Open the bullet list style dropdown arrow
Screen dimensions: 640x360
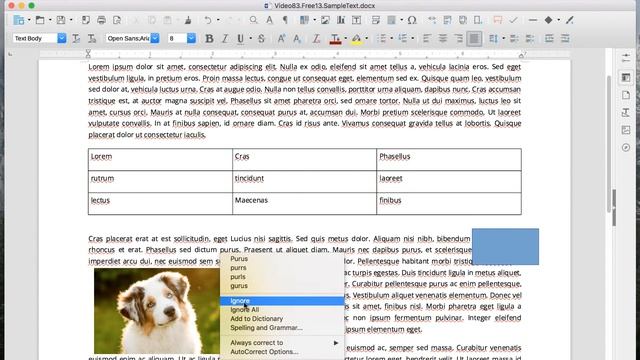click(x=391, y=38)
